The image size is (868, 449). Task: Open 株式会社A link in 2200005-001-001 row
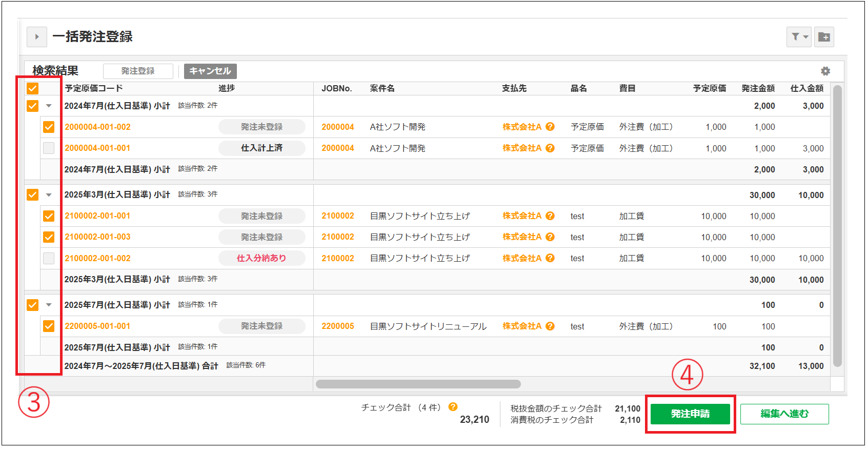click(x=522, y=326)
